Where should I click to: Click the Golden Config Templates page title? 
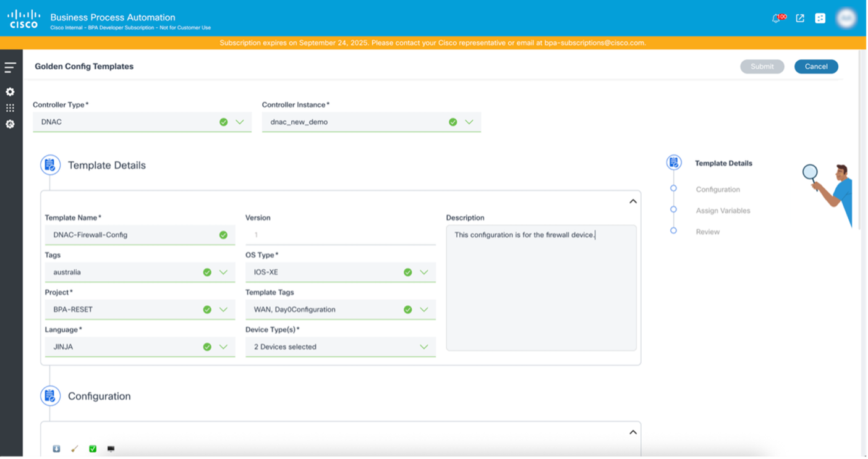[84, 67]
